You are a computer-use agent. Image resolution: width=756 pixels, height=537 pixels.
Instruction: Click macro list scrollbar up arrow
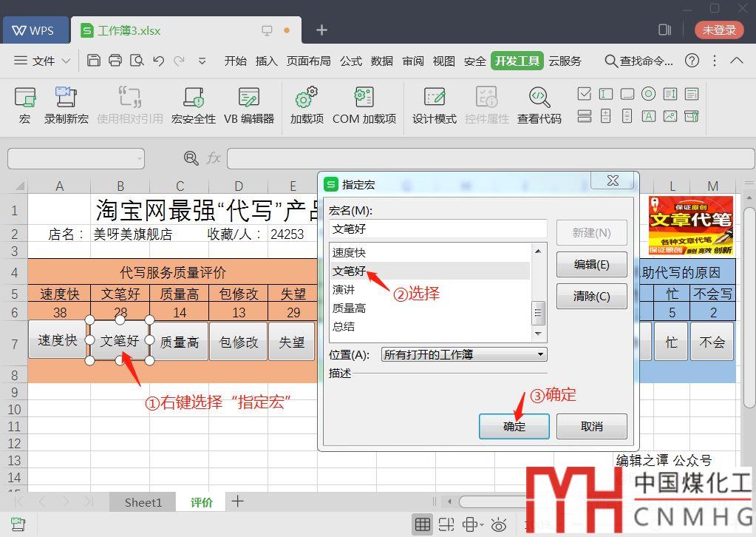coord(538,251)
